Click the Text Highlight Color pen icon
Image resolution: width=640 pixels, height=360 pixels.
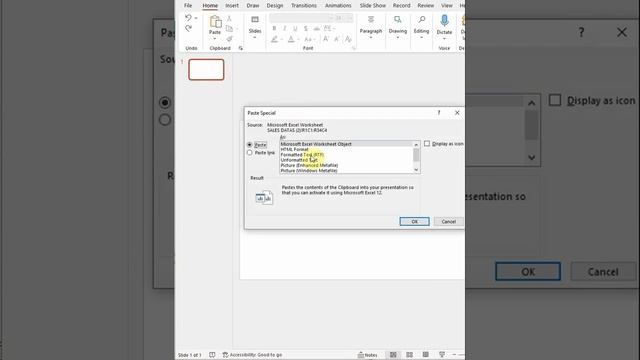pos(275,39)
